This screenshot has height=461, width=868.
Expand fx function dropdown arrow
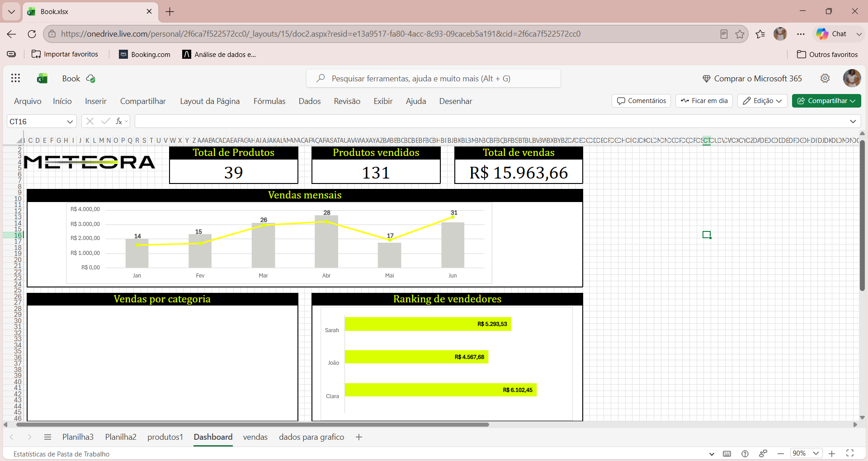coord(127,121)
